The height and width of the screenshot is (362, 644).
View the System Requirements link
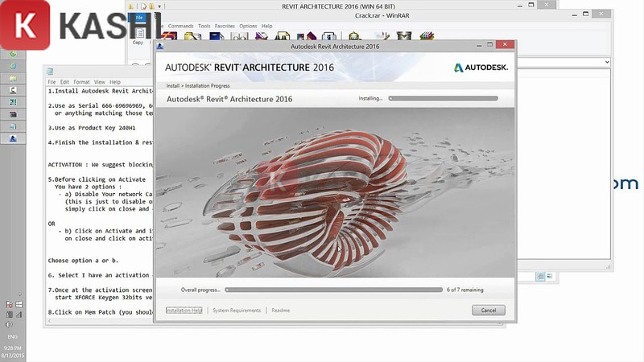pos(237,311)
